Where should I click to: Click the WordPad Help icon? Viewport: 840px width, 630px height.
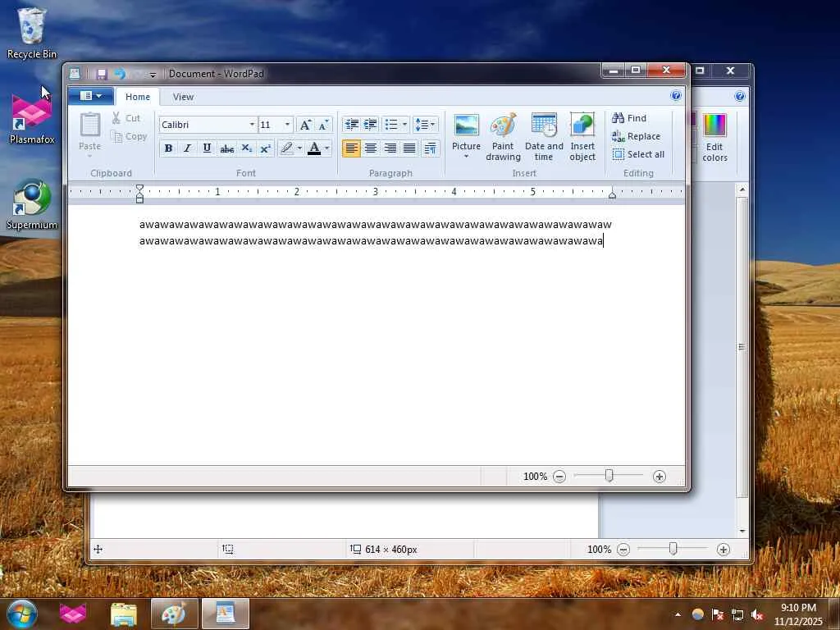pyautogui.click(x=676, y=96)
